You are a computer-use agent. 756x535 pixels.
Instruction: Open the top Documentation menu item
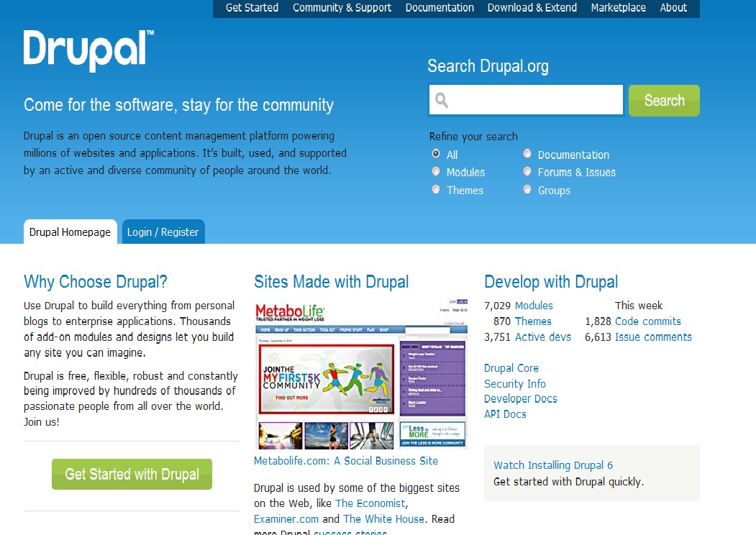pos(440,8)
